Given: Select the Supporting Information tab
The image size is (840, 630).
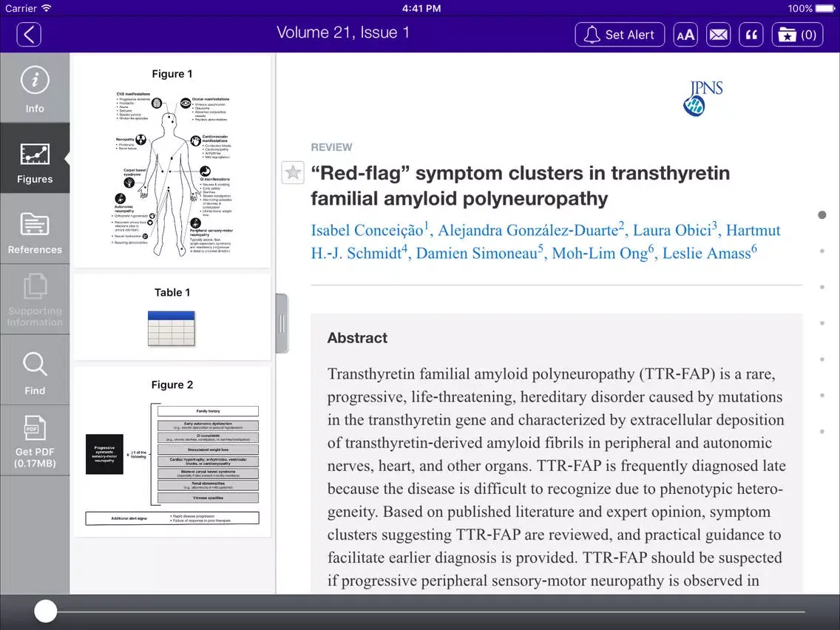Looking at the screenshot, I should pos(35,299).
